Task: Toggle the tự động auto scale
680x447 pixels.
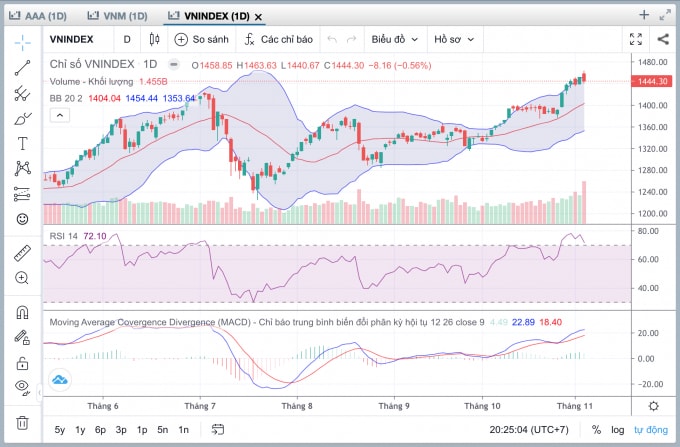Action: pyautogui.click(x=651, y=430)
